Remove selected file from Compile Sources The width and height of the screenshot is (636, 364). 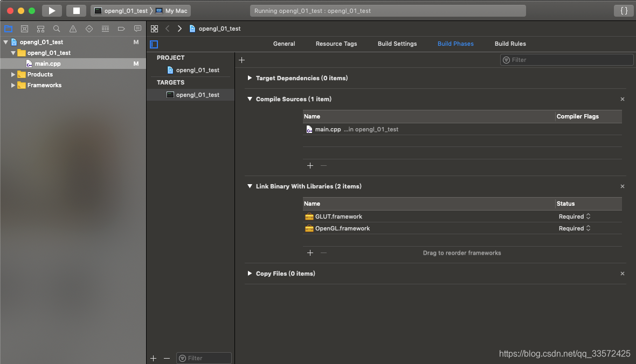coord(324,165)
